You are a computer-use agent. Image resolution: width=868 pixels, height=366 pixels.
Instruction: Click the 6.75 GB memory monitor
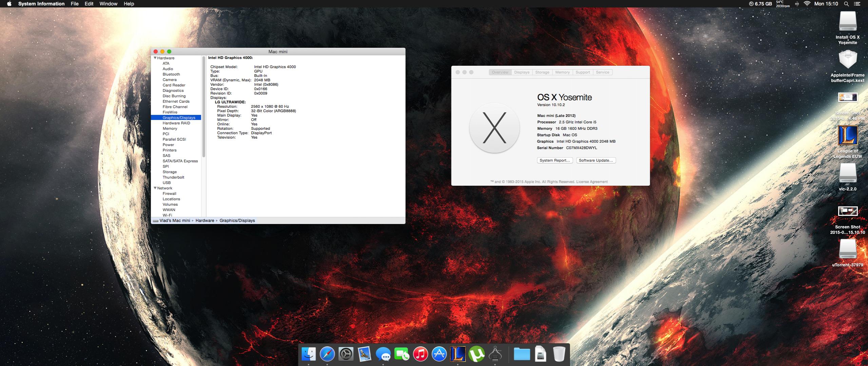pos(760,4)
